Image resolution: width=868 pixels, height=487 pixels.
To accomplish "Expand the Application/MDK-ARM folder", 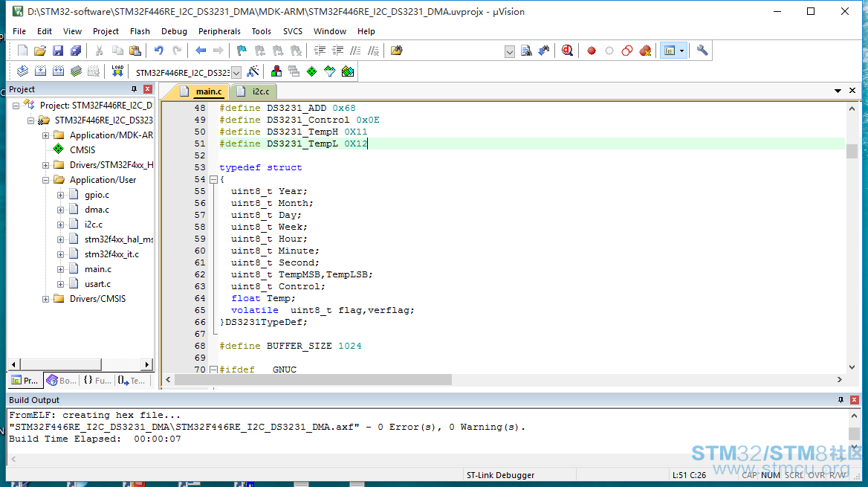I will click(46, 135).
